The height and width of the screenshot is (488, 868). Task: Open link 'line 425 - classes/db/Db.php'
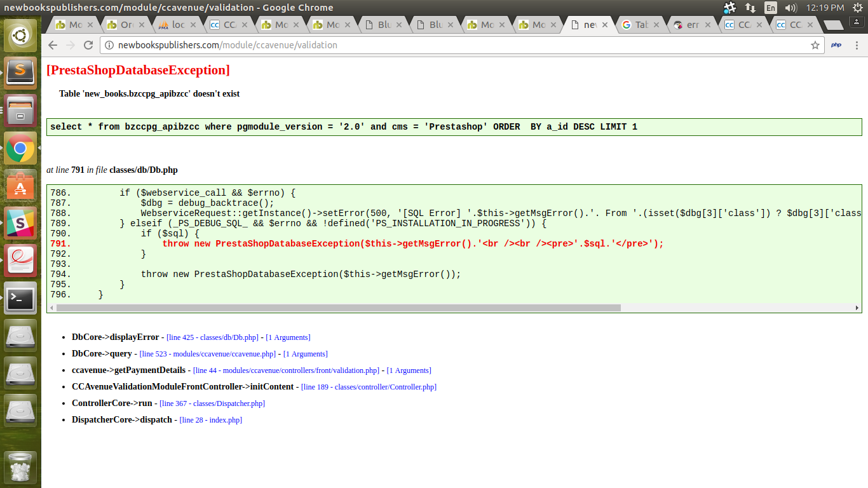pyautogui.click(x=212, y=337)
